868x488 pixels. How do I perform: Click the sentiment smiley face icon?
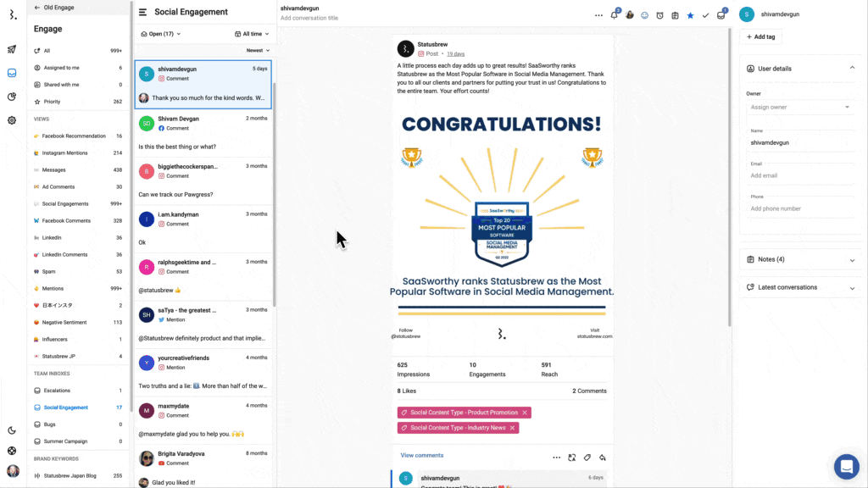click(645, 15)
